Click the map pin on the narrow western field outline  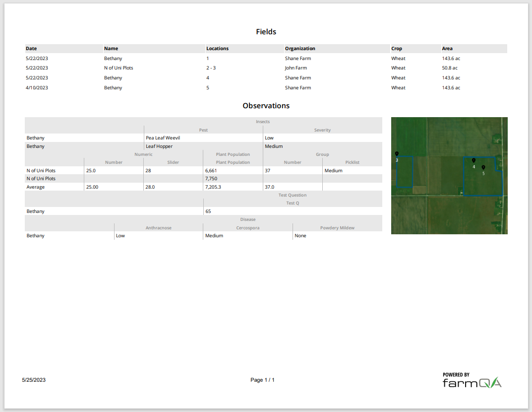[x=397, y=153]
